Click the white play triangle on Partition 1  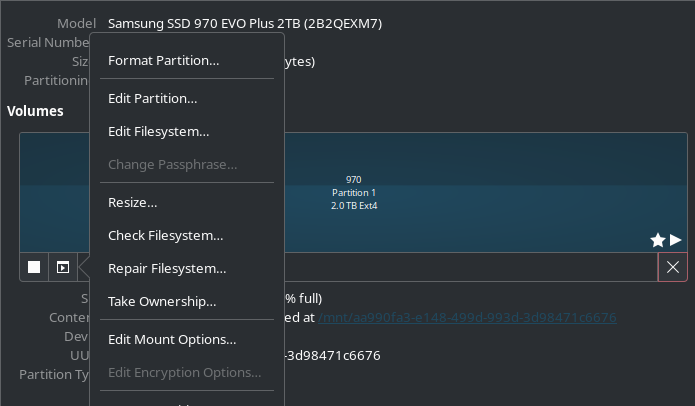[675, 240]
